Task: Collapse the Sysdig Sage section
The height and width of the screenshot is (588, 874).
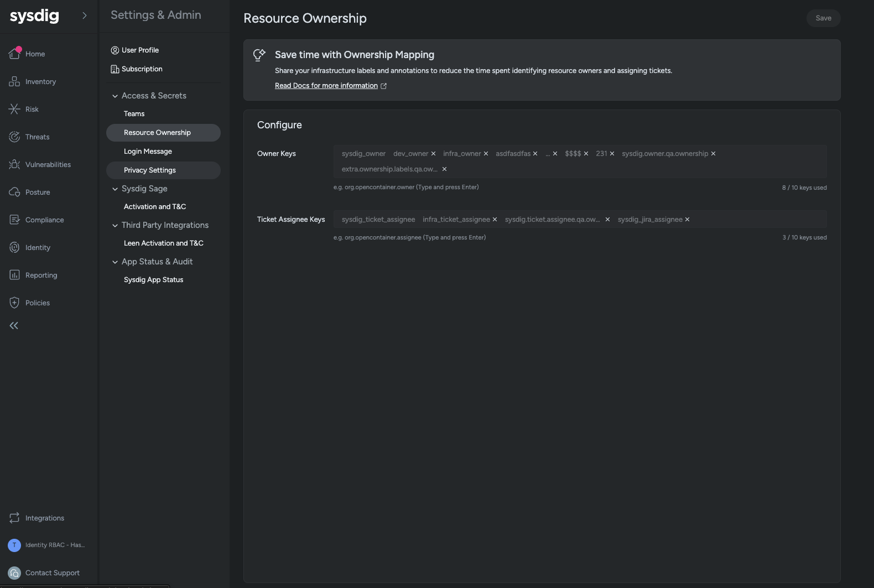Action: pos(115,189)
